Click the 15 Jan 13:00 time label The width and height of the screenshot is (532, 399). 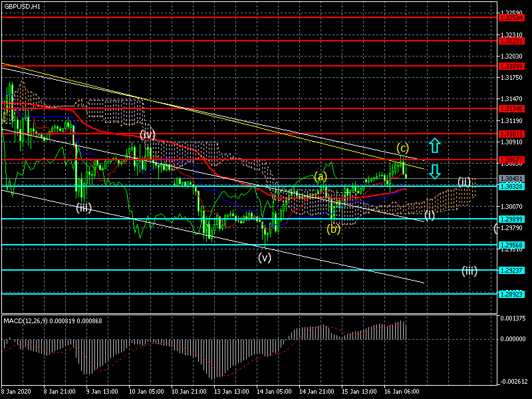359,392
